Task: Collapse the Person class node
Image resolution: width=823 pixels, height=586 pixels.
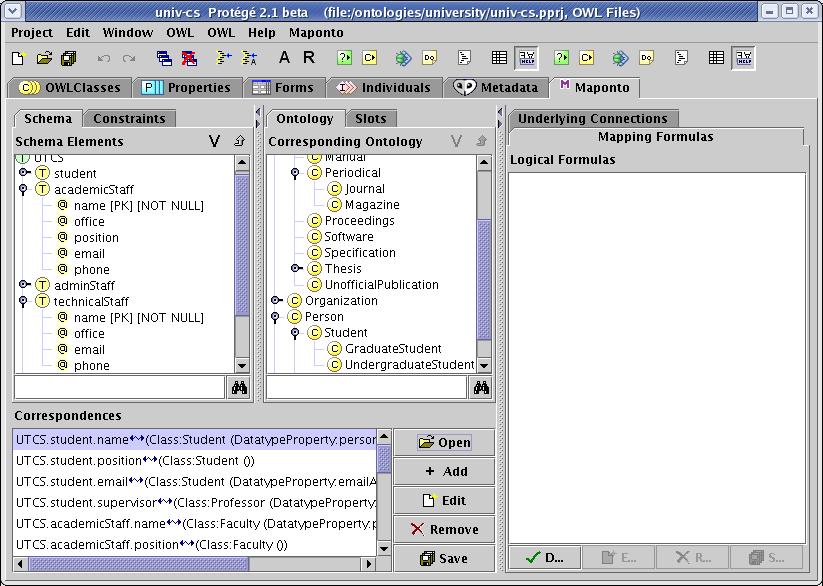Action: (x=275, y=317)
